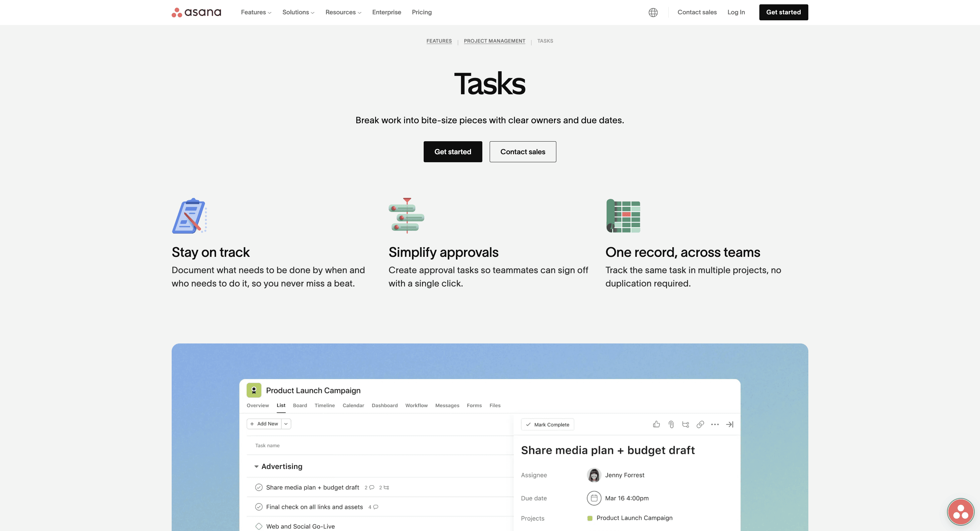Click the Task name column header
The image size is (980, 531).
(x=267, y=445)
